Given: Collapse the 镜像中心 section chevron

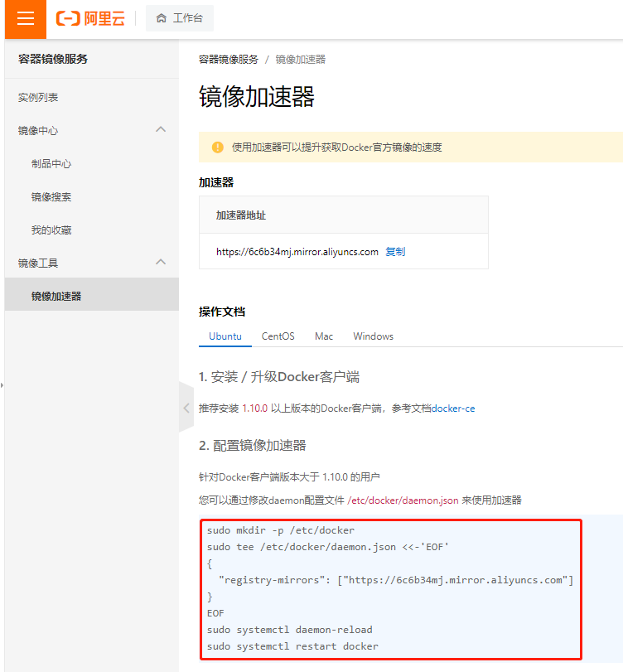Looking at the screenshot, I should pyautogui.click(x=161, y=129).
